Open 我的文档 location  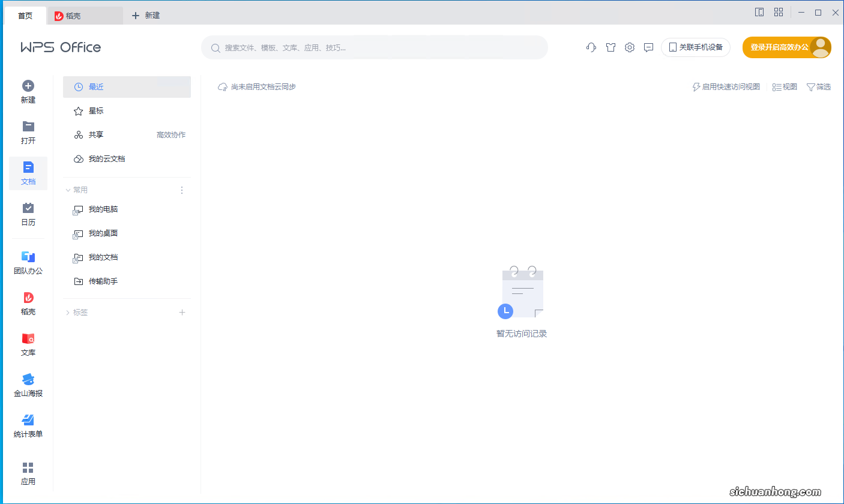coord(127,257)
